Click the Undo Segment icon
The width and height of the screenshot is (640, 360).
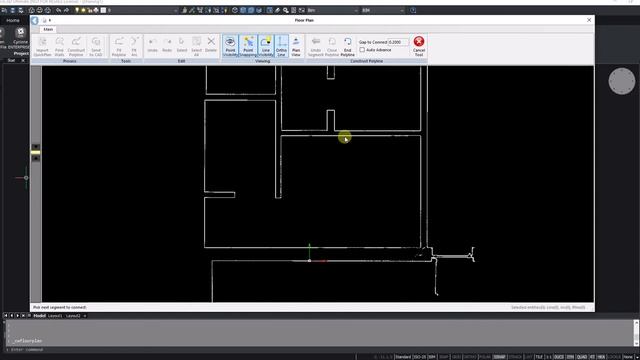(x=316, y=46)
